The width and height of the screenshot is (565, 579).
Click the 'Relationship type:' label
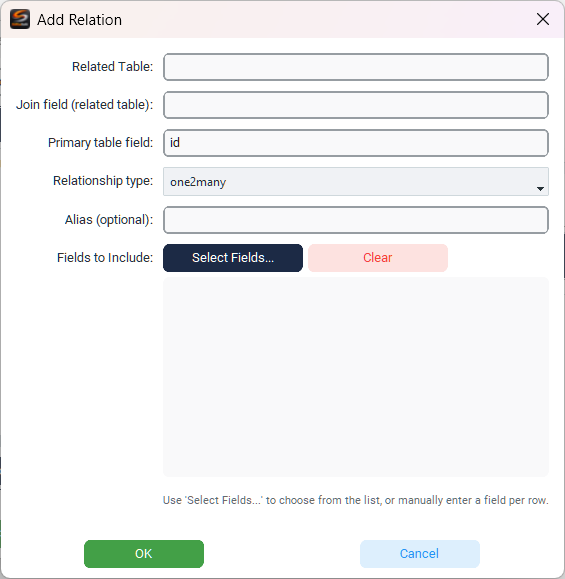point(103,181)
